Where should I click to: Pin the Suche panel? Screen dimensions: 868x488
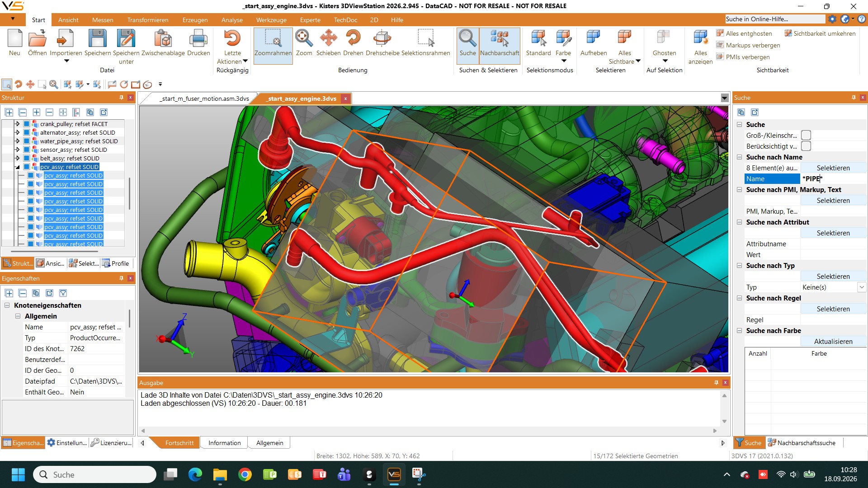(x=854, y=98)
